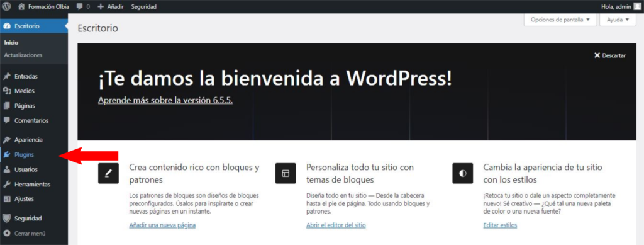Click heading Crea contenido rico con bloques

(194, 173)
